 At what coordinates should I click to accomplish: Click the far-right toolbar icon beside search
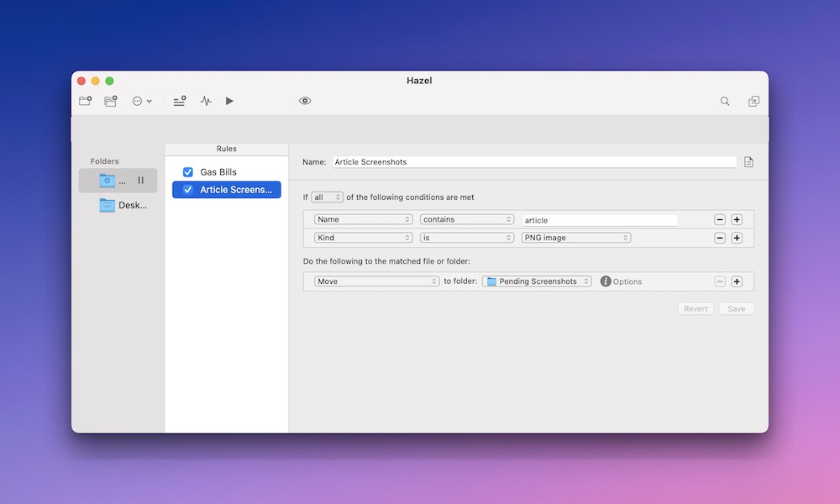(x=753, y=101)
